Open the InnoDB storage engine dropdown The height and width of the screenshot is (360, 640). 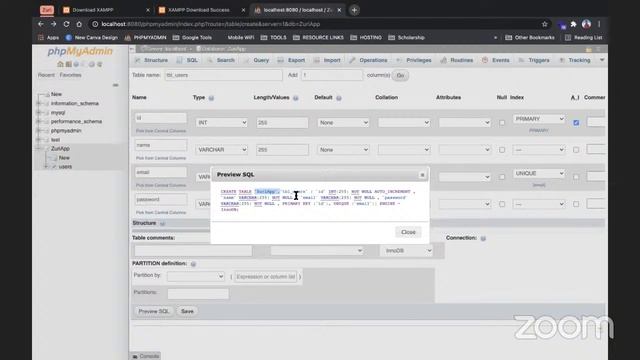pyautogui.click(x=406, y=251)
